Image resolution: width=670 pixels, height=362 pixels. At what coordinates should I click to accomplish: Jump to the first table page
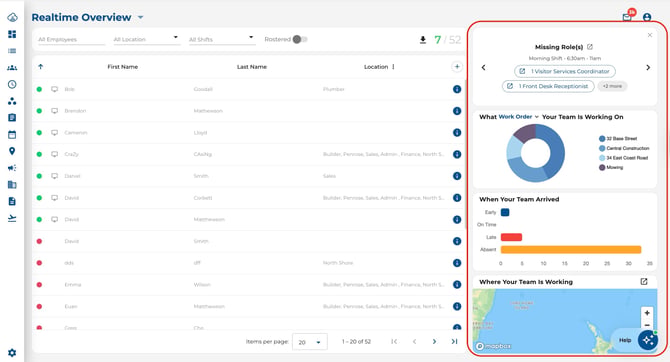click(x=394, y=341)
